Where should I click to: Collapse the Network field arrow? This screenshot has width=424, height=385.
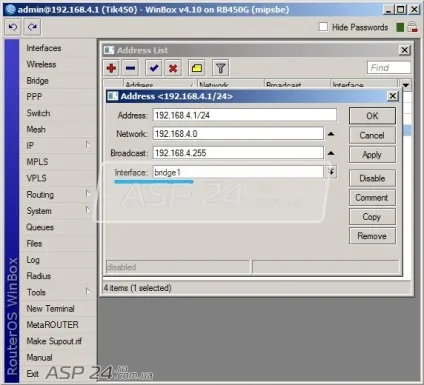(x=331, y=134)
